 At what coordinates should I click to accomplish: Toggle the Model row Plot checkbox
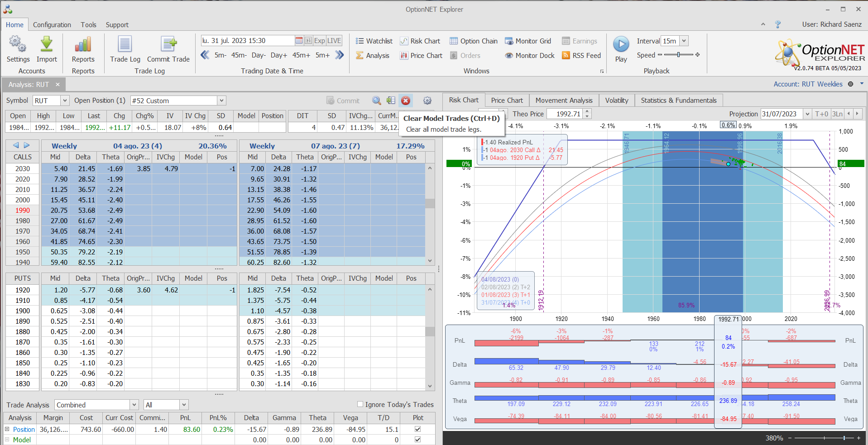[417, 440]
